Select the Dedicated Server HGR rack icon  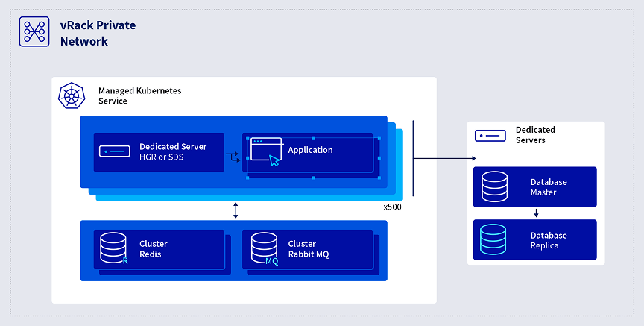115,151
